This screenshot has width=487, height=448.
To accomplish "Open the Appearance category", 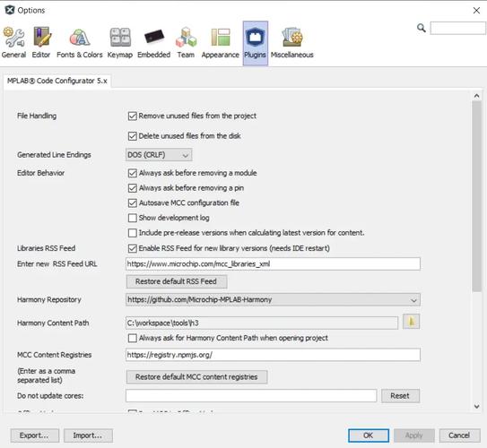I will pyautogui.click(x=221, y=43).
